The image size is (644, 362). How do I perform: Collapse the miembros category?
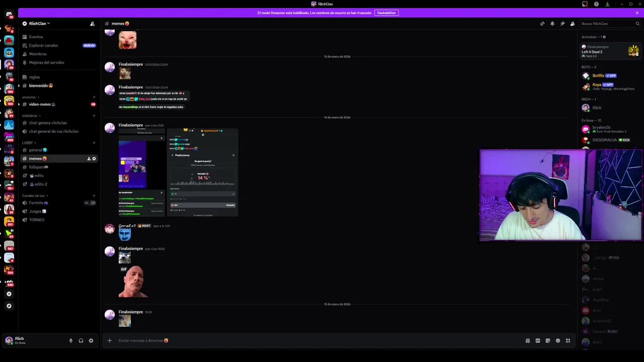tap(30, 116)
